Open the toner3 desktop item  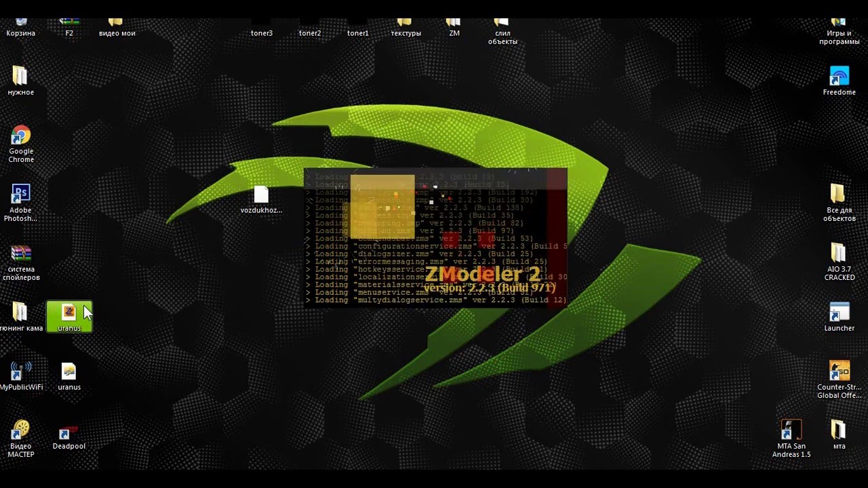click(x=262, y=33)
